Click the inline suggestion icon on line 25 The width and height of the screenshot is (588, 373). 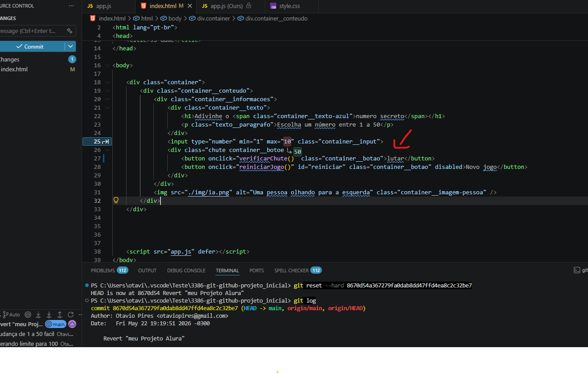point(106,141)
